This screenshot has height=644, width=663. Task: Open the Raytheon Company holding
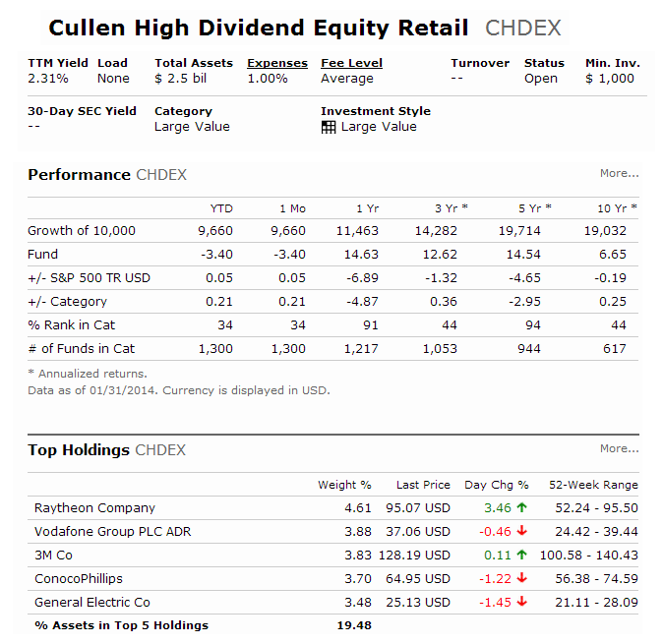click(x=94, y=508)
